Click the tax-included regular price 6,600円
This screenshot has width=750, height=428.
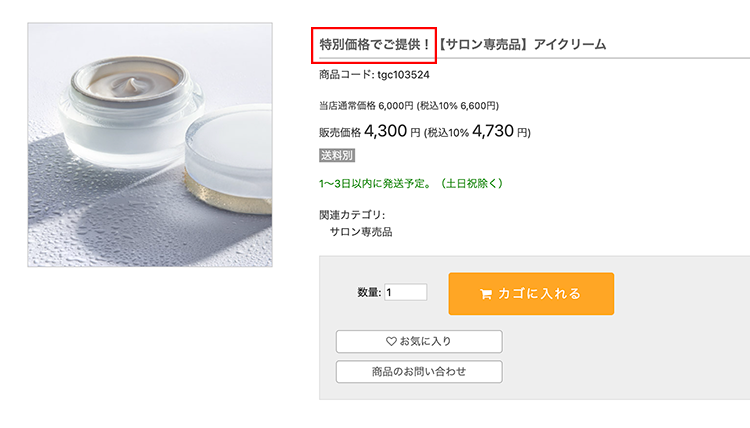pos(478,105)
